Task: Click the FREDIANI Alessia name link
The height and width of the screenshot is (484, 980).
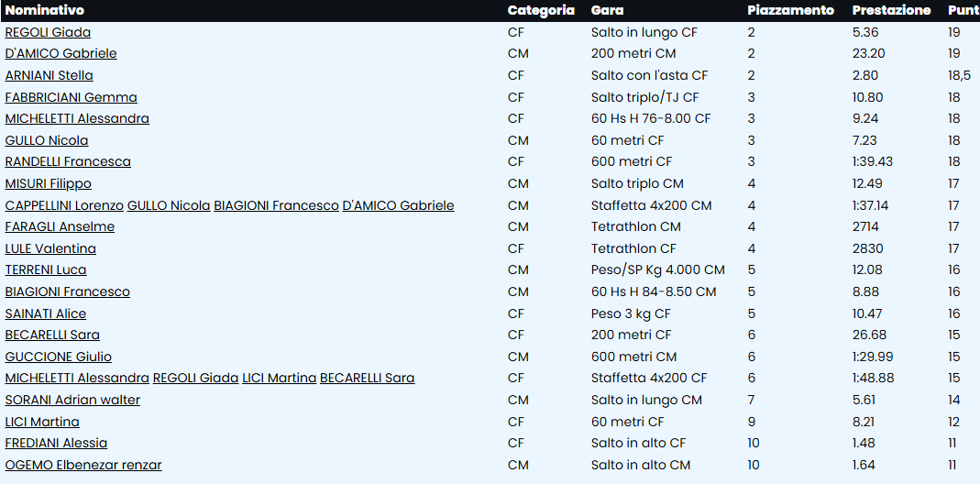Action: 56,443
